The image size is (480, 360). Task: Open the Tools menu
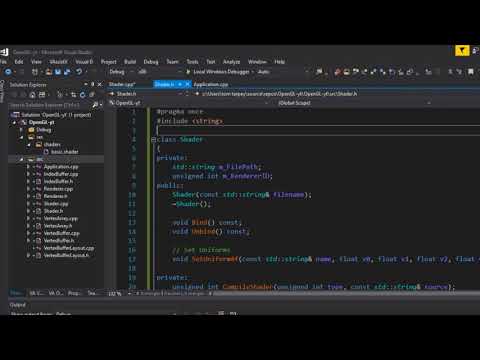click(x=192, y=62)
